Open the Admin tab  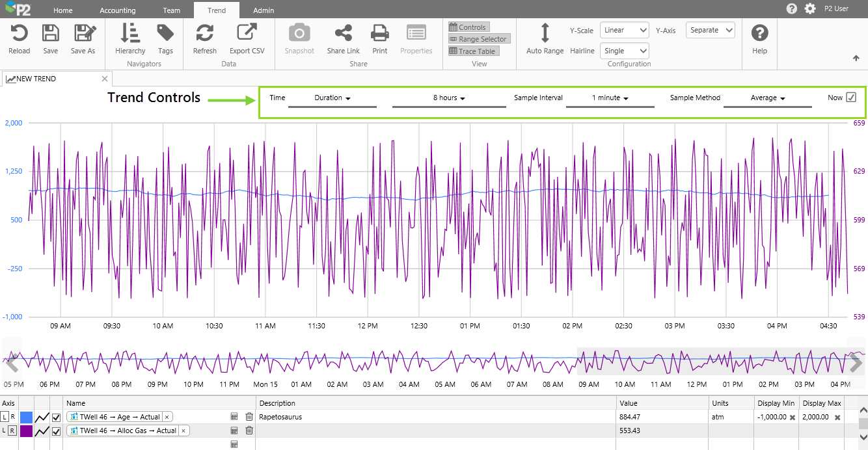[264, 10]
